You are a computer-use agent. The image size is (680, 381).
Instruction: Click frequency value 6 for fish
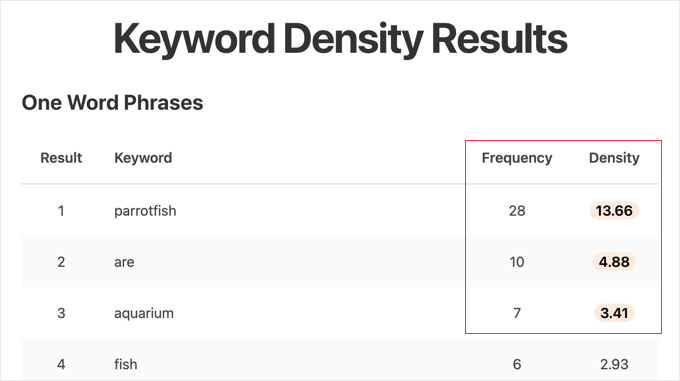tap(517, 364)
